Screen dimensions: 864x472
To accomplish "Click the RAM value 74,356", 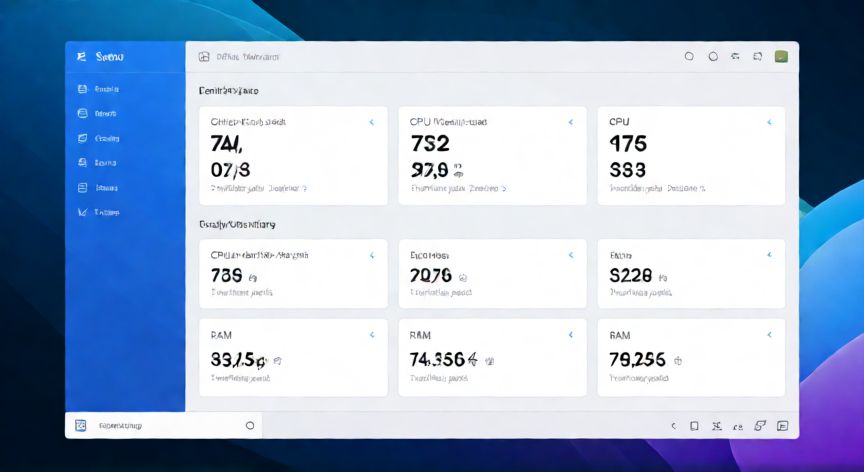I will [x=444, y=360].
